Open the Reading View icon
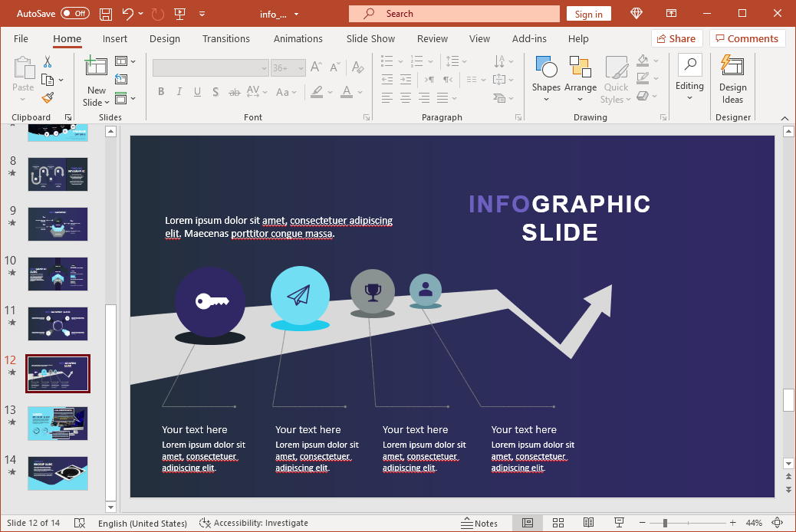This screenshot has height=532, width=796. coord(588,523)
